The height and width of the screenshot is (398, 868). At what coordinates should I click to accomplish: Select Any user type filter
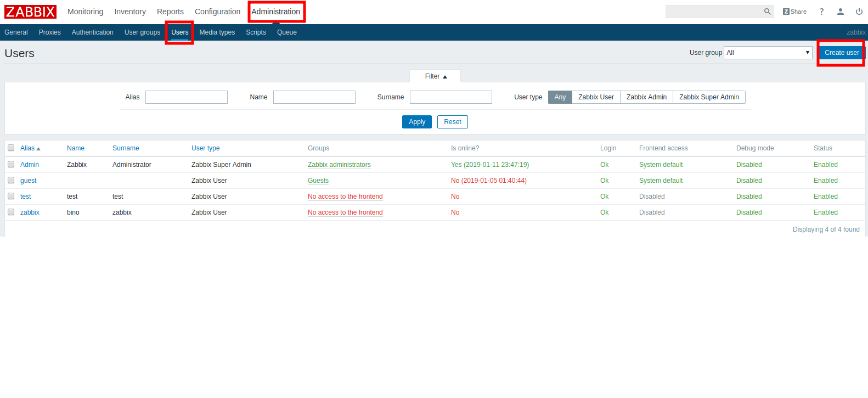[x=560, y=97]
